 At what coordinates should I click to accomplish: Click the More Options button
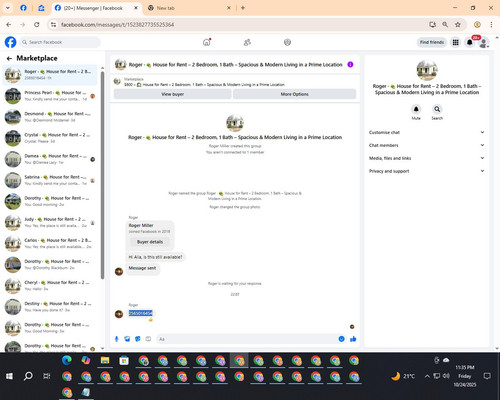[x=294, y=94]
